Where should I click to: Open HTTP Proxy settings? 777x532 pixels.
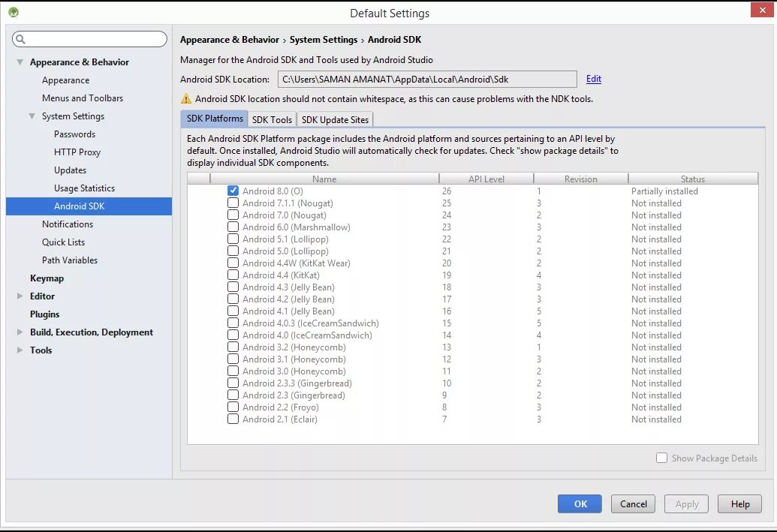click(77, 152)
